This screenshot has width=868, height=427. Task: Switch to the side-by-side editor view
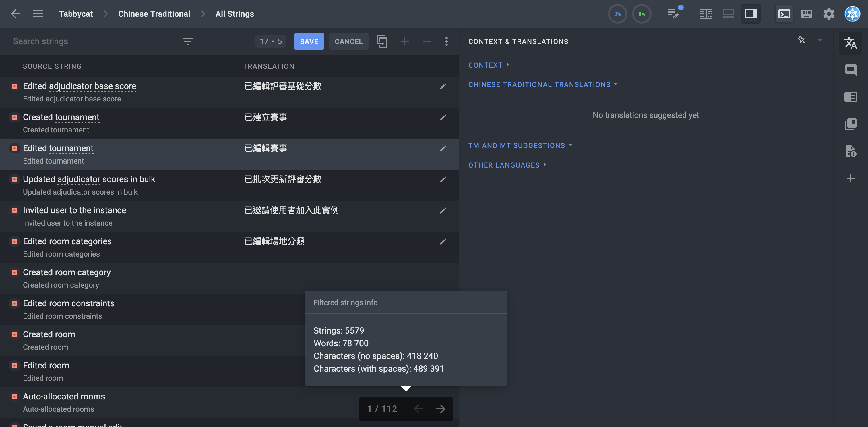(706, 14)
